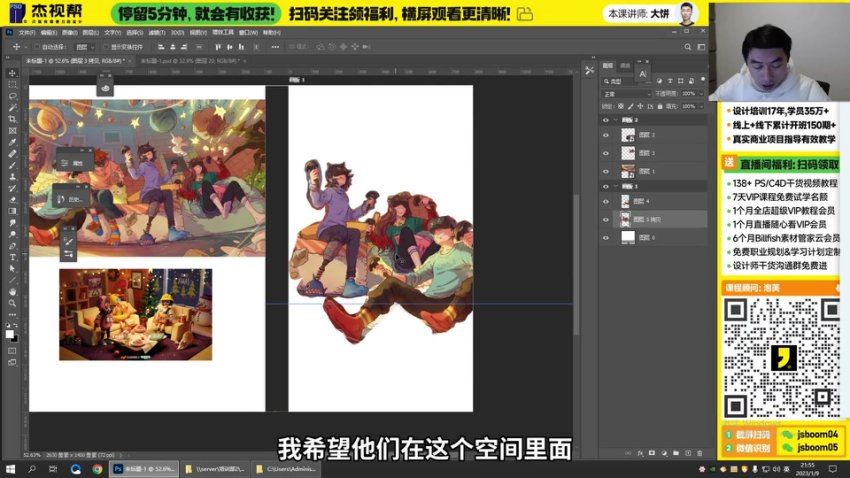Open the \\server folder taskbar window

[x=215, y=469]
